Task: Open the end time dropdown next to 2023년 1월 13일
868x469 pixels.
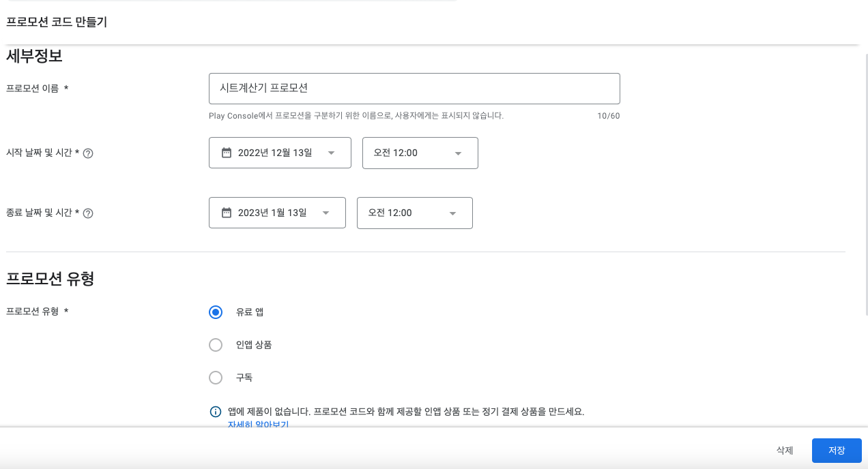Action: (x=415, y=213)
